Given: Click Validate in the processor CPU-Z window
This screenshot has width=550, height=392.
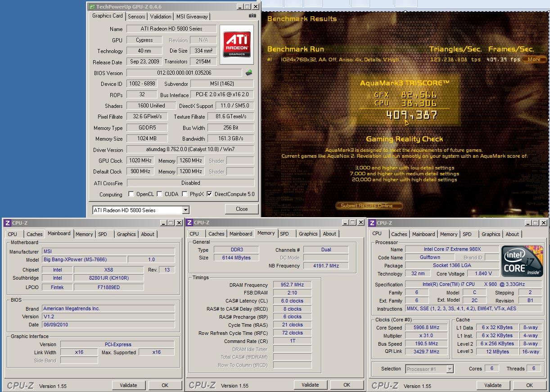Looking at the screenshot, I should [493, 385].
